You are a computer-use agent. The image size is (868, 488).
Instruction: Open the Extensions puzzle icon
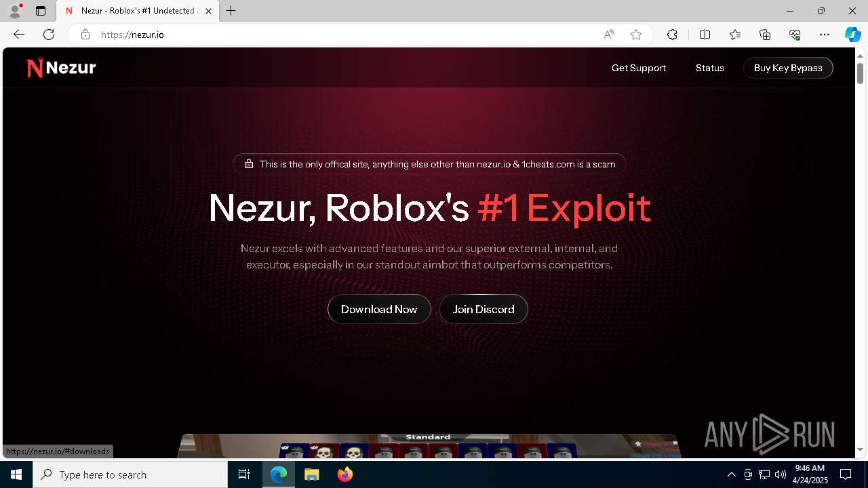(x=672, y=35)
